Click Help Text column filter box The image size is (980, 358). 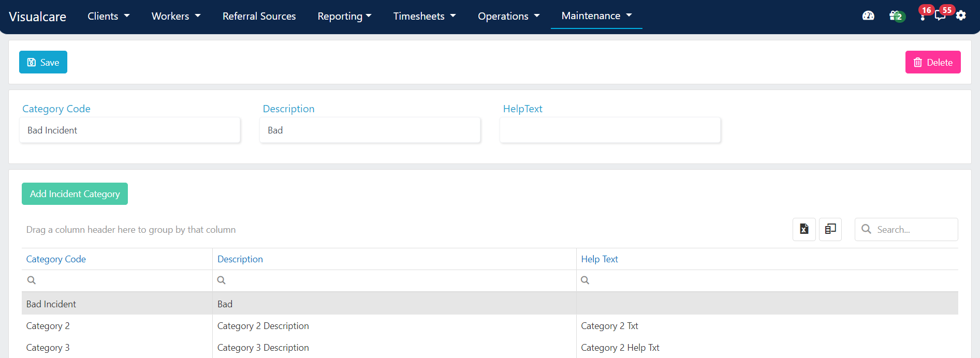coord(767,280)
